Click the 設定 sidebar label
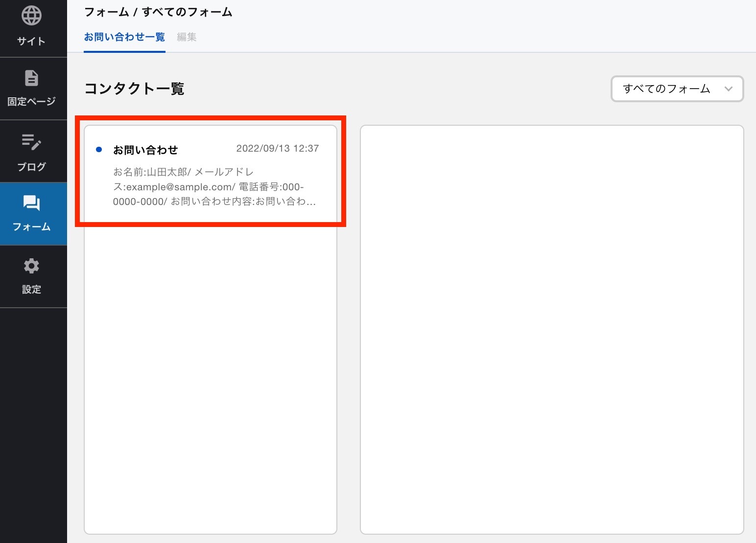Image resolution: width=756 pixels, height=543 pixels. point(31,290)
